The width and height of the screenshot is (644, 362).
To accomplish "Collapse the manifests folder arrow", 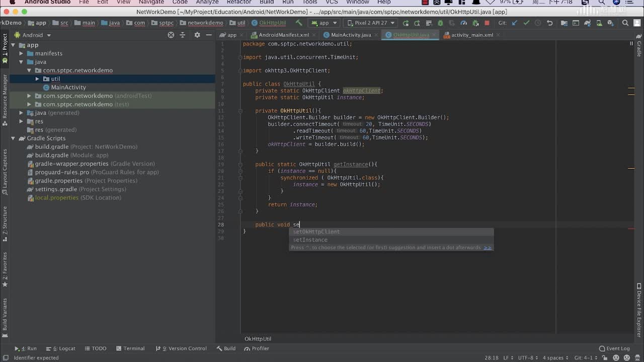I will coord(21,53).
